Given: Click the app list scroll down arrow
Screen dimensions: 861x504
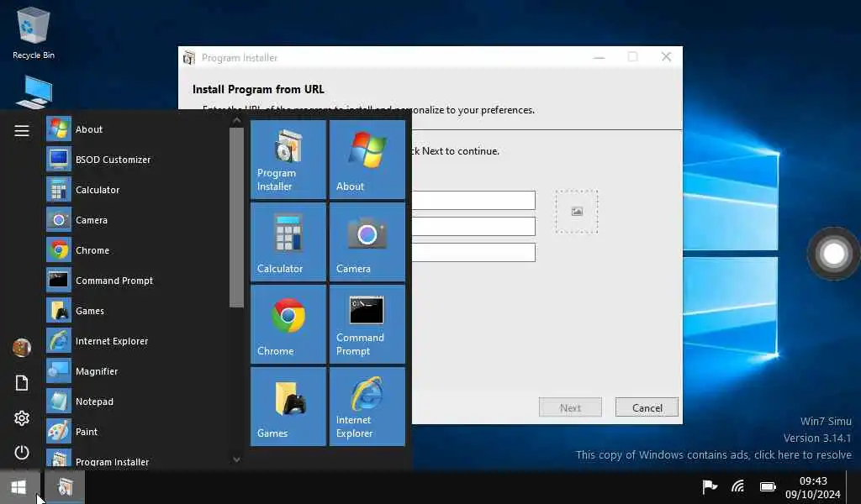Looking at the screenshot, I should (236, 459).
